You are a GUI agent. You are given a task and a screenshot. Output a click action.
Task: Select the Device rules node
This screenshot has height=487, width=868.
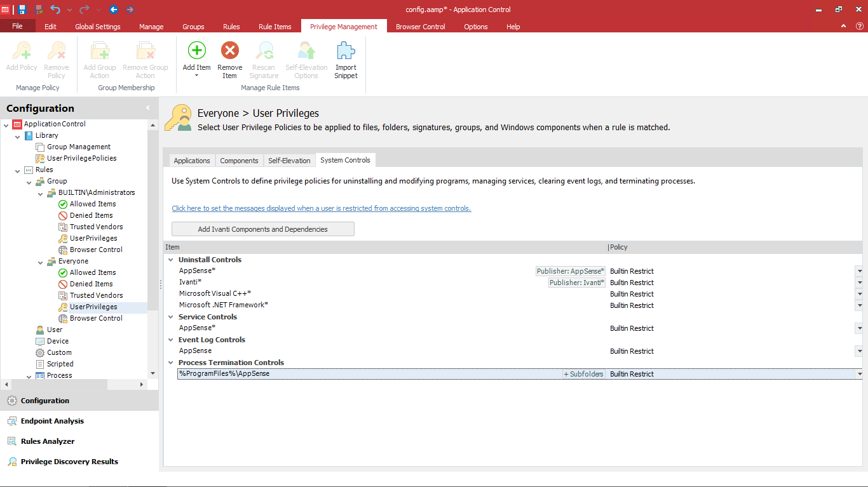pyautogui.click(x=57, y=341)
